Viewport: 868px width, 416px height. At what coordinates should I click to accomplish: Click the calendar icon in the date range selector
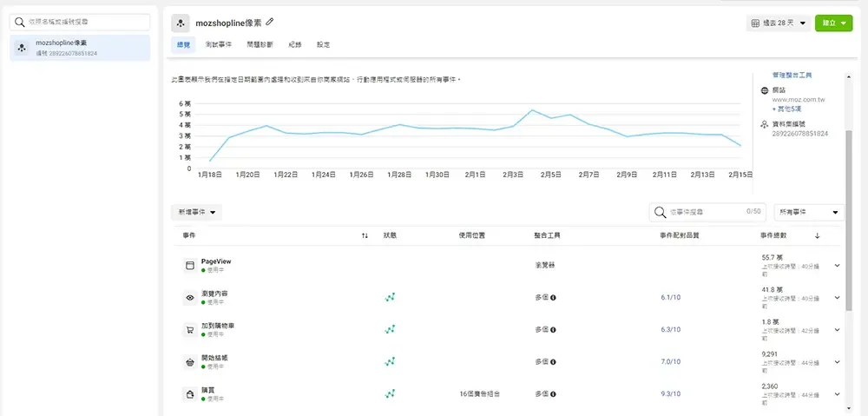756,23
